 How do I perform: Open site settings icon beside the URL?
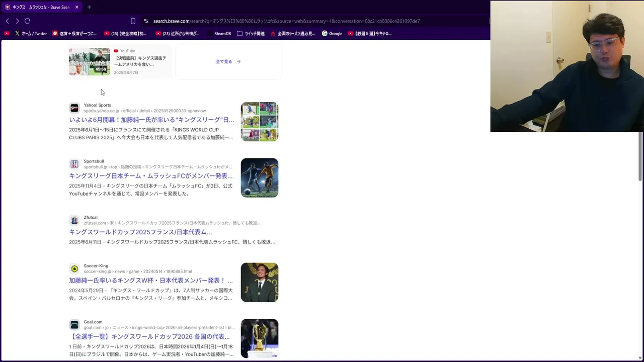[x=146, y=21]
